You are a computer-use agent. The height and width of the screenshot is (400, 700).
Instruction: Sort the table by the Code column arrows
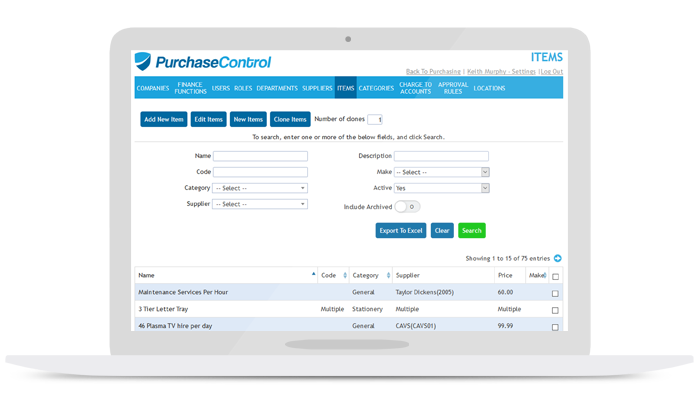(345, 275)
